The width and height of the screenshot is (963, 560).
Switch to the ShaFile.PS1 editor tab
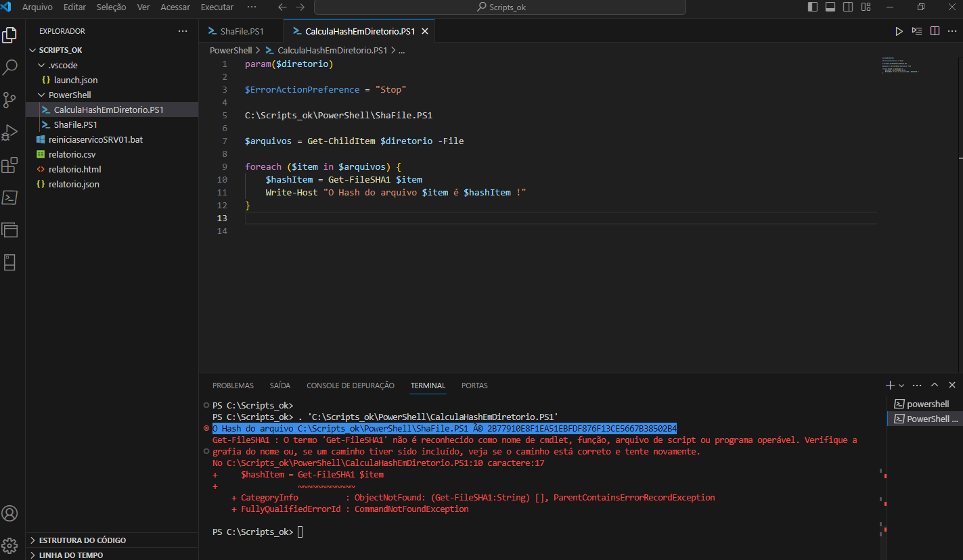click(x=242, y=32)
